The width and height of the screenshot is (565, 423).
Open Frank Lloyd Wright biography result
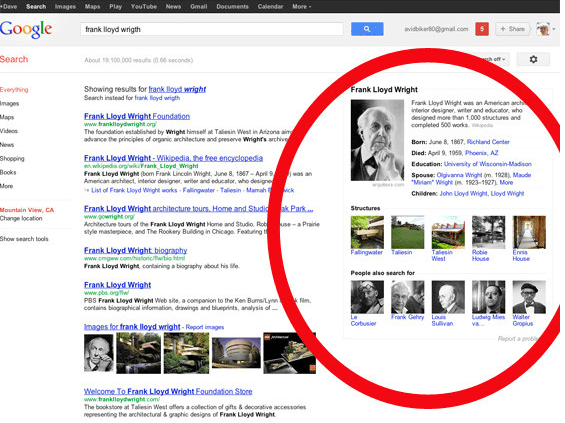click(x=135, y=250)
